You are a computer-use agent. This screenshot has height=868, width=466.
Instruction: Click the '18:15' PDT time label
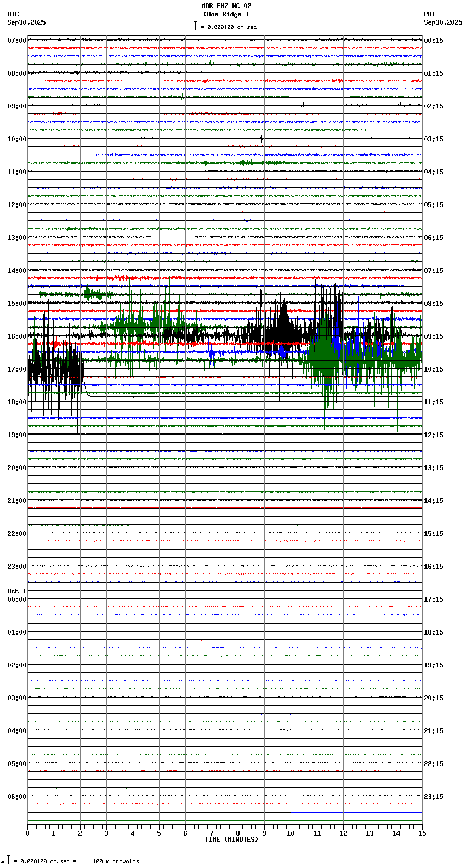434,632
